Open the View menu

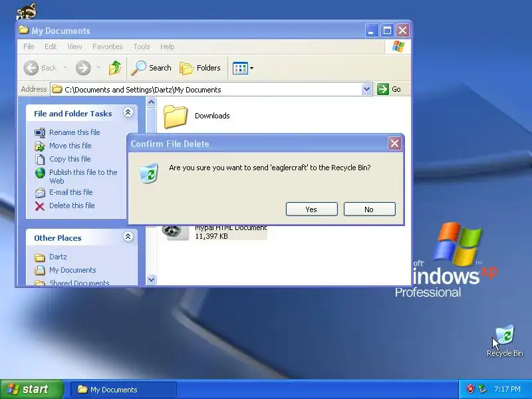click(x=74, y=47)
